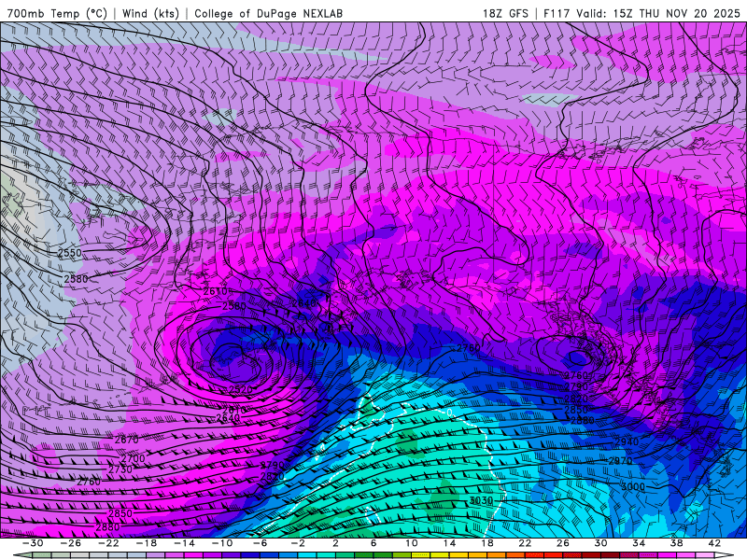Screen dimensions: 747x560
Task: Select the 22 color scale label
Action: [525, 543]
